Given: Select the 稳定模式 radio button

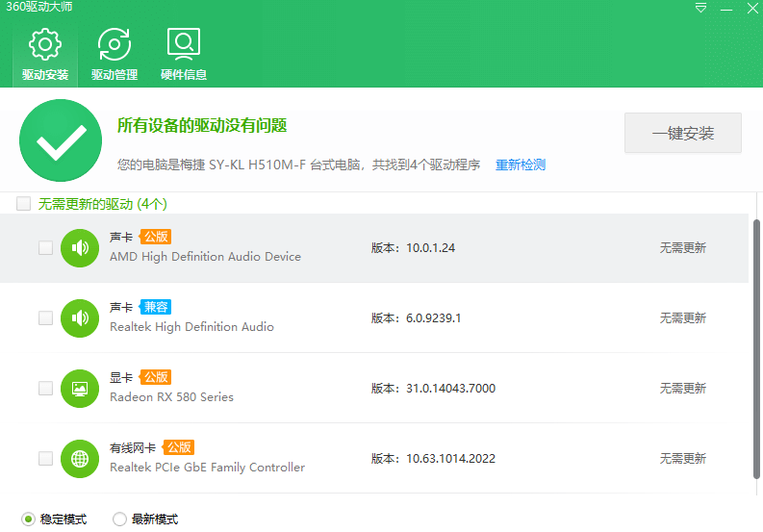Looking at the screenshot, I should 28,519.
